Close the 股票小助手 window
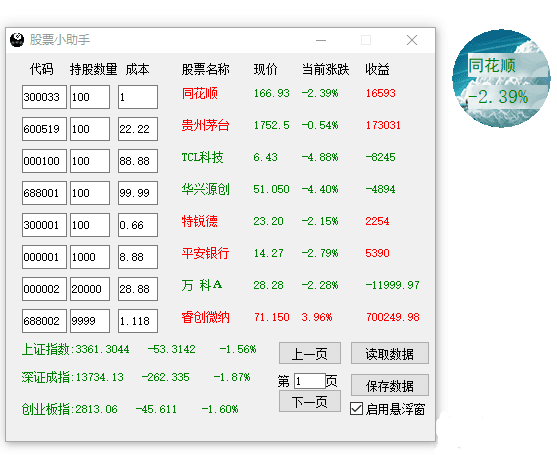Image resolution: width=557 pixels, height=464 pixels. (412, 40)
